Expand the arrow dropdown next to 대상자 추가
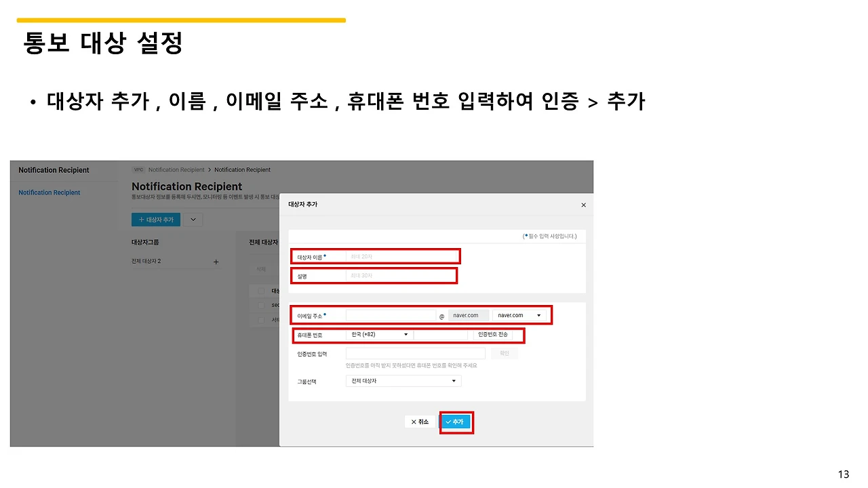This screenshot has width=868, height=488. 193,220
